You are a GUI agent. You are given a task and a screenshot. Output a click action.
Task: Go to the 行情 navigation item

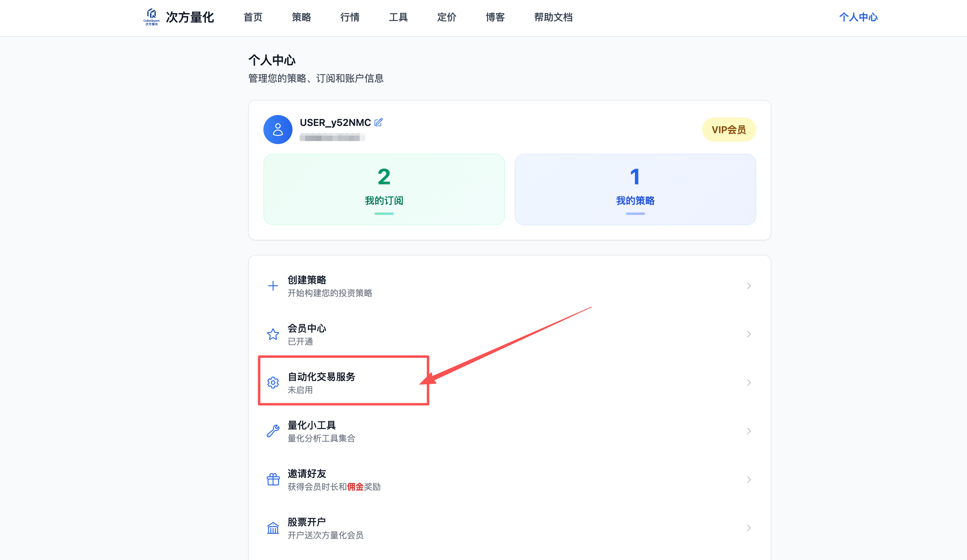(350, 17)
